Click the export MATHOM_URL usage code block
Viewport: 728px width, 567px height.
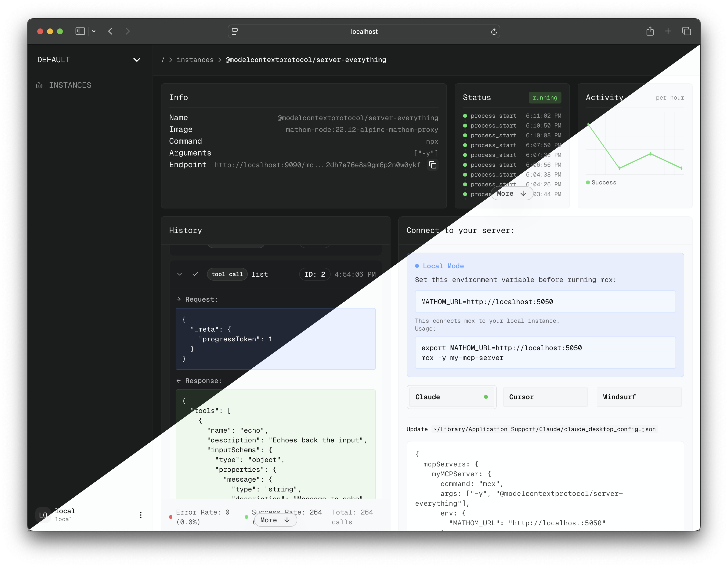coord(545,353)
